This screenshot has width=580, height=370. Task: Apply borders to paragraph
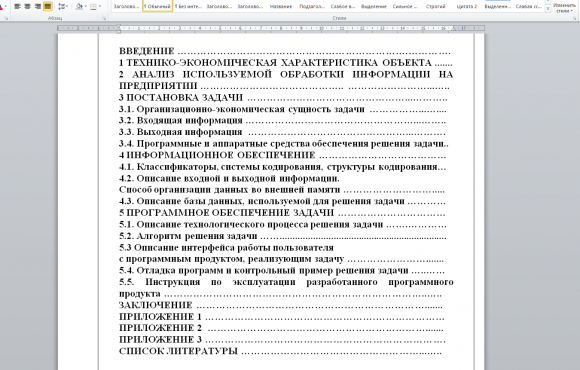click(x=93, y=6)
